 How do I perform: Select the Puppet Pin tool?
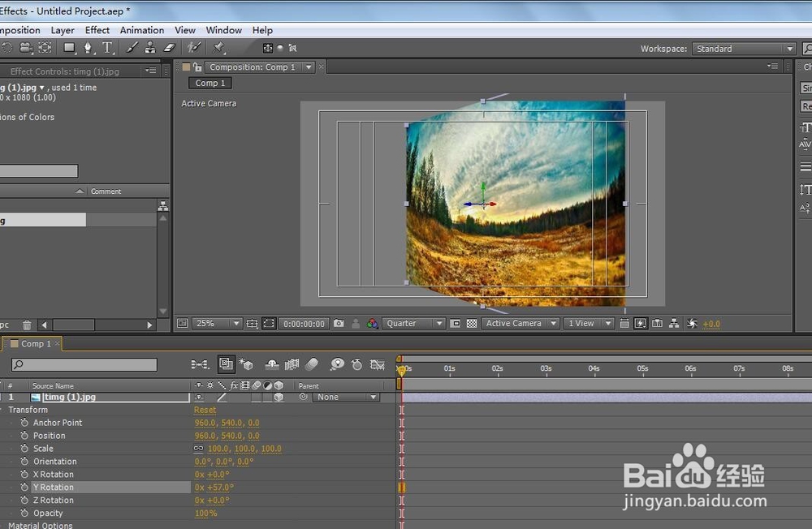coord(218,48)
